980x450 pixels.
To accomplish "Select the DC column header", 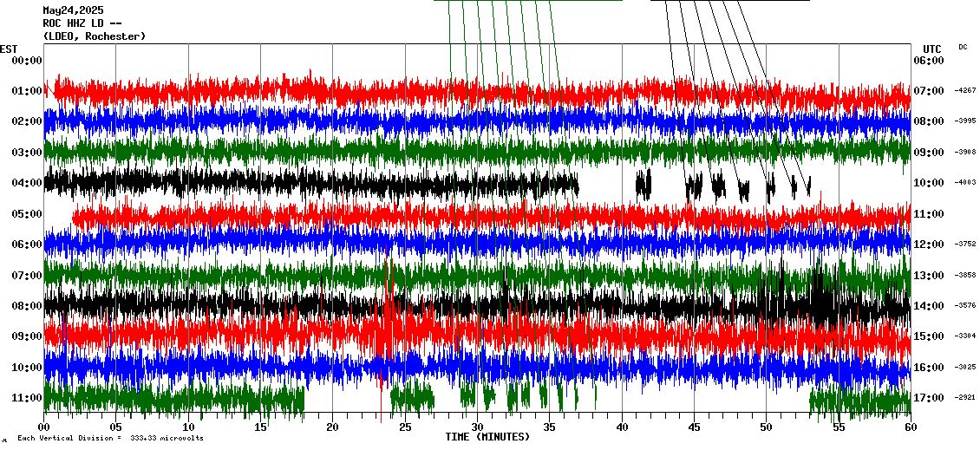I will tap(963, 47).
